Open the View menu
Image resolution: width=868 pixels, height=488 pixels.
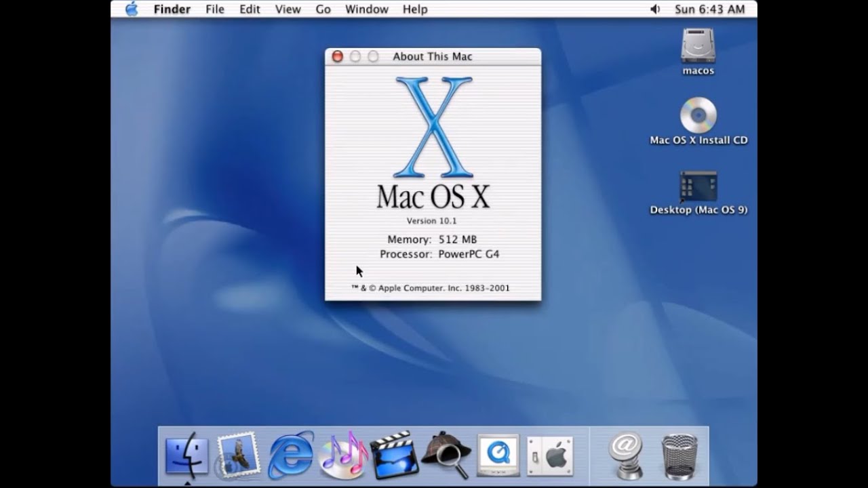pos(288,9)
